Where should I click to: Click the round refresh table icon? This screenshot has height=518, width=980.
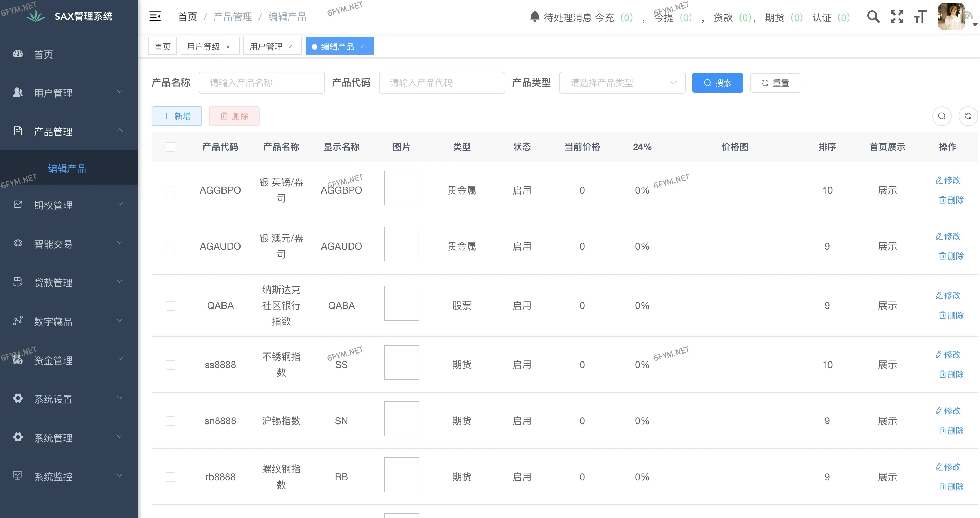click(968, 116)
